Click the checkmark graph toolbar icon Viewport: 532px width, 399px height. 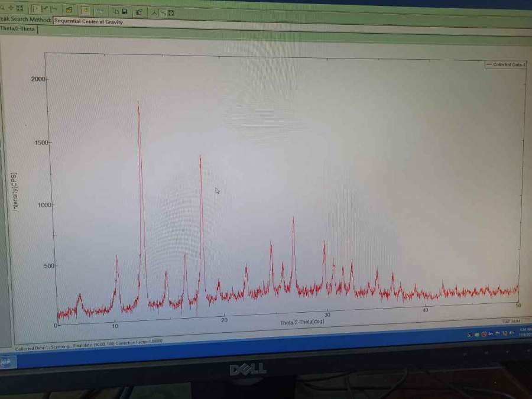(44, 9)
